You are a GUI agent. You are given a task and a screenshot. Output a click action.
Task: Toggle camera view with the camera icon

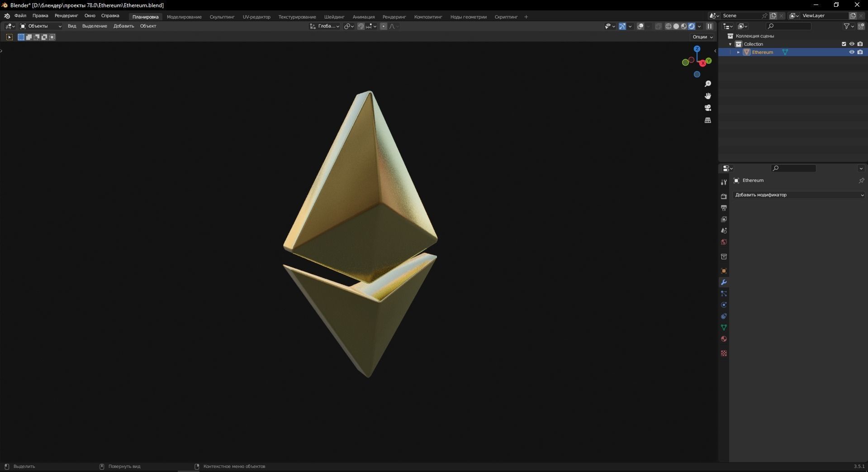point(708,108)
